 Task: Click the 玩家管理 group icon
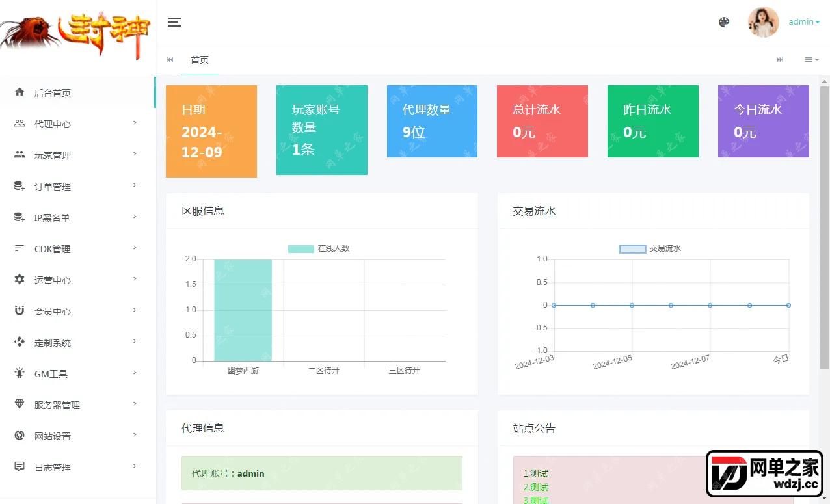(20, 155)
